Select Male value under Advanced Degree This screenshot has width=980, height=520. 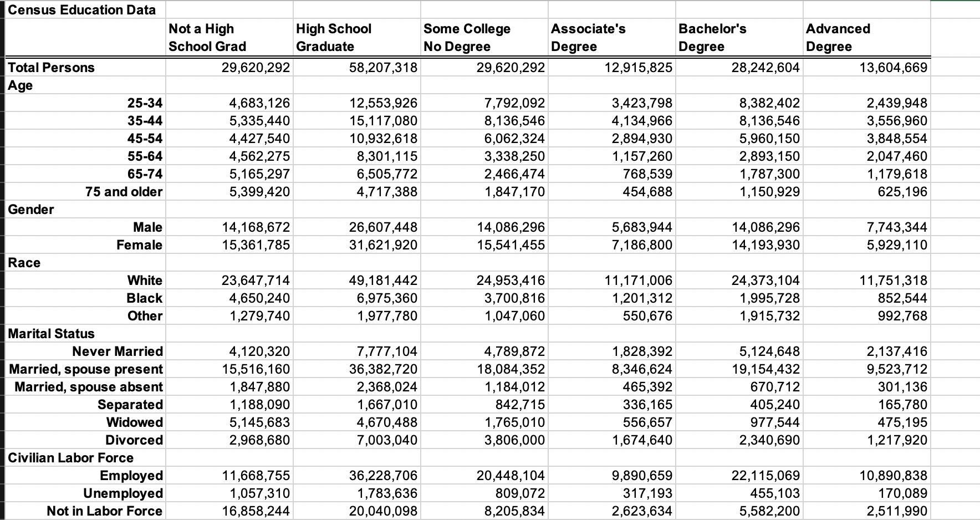pos(897,227)
